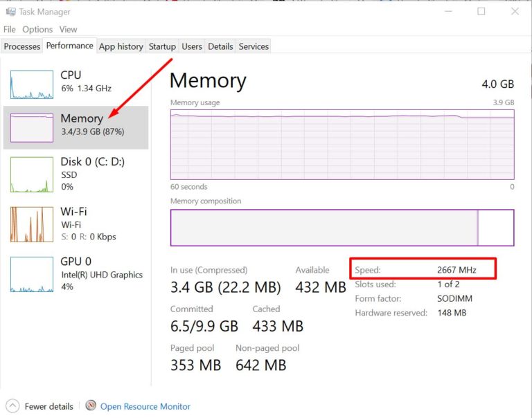Click the 6.5/9.9 GB committed value
Image resolution: width=532 pixels, height=418 pixels.
[x=204, y=326]
